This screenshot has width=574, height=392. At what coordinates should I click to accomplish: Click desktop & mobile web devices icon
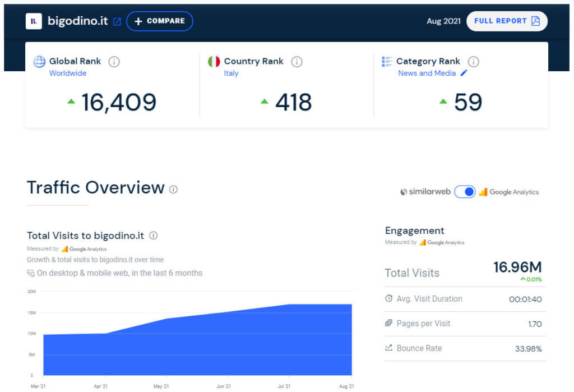[x=31, y=273]
